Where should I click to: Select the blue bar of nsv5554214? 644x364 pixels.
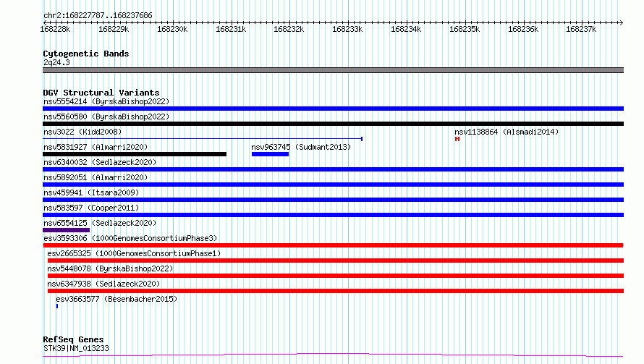[333, 109]
